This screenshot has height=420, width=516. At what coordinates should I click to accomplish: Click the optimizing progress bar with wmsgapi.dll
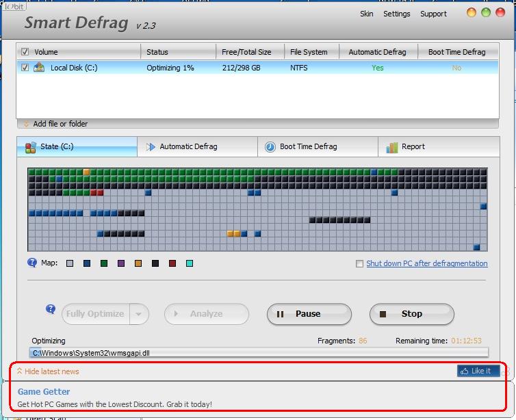(x=259, y=353)
